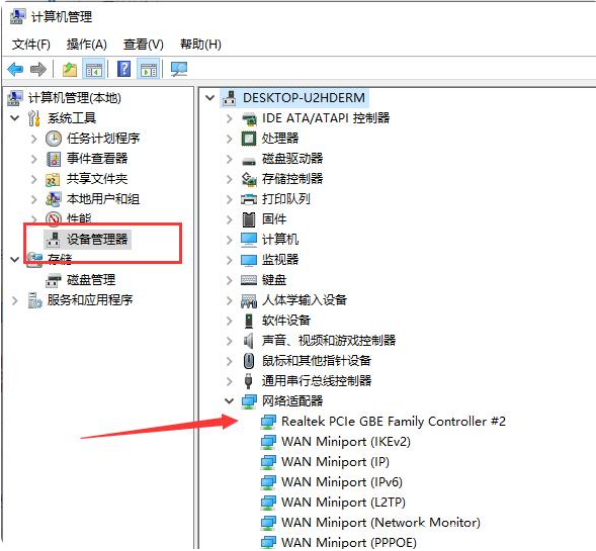Click the blue Help question mark icon
This screenshot has height=551, width=596.
pos(124,69)
